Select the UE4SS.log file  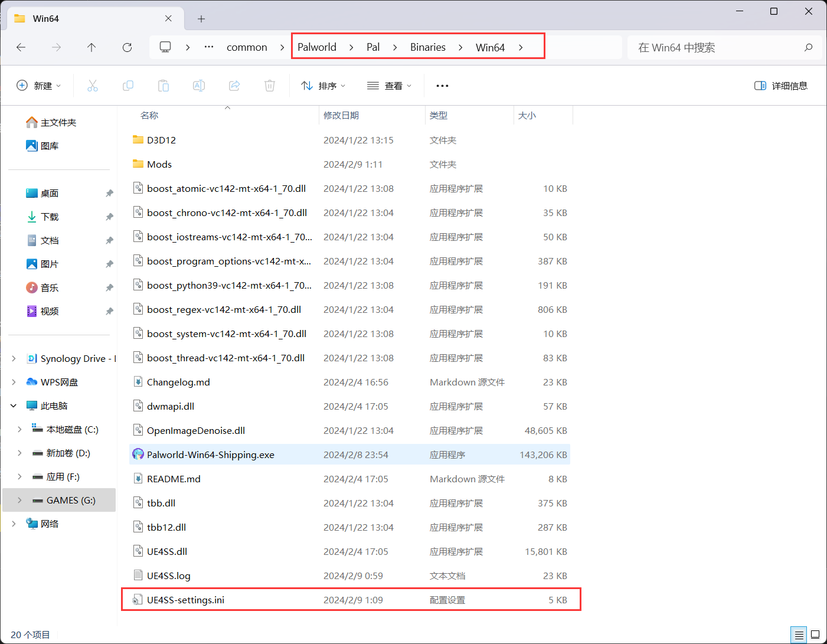[x=349, y=576]
